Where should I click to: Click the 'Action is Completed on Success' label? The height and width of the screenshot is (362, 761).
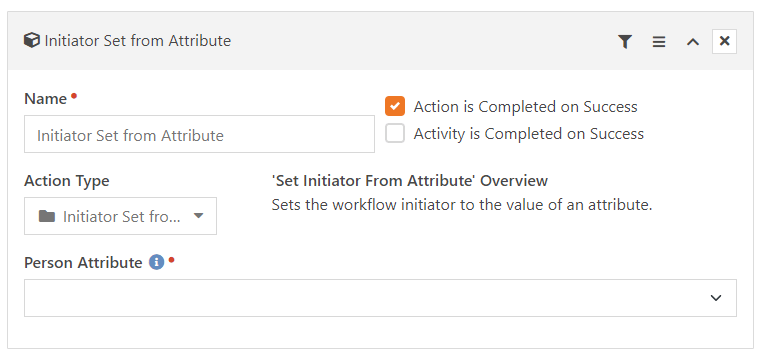pyautogui.click(x=525, y=107)
